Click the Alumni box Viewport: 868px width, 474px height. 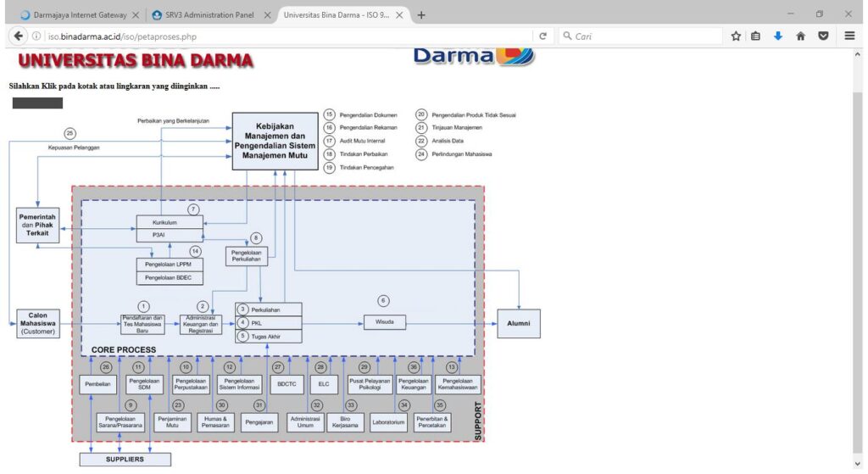tap(519, 323)
